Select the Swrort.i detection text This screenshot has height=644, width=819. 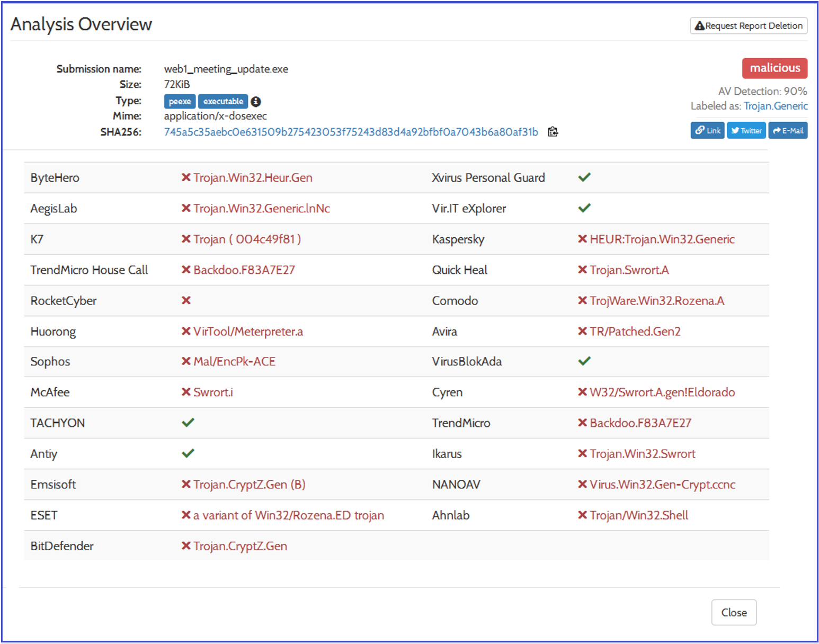[213, 392]
